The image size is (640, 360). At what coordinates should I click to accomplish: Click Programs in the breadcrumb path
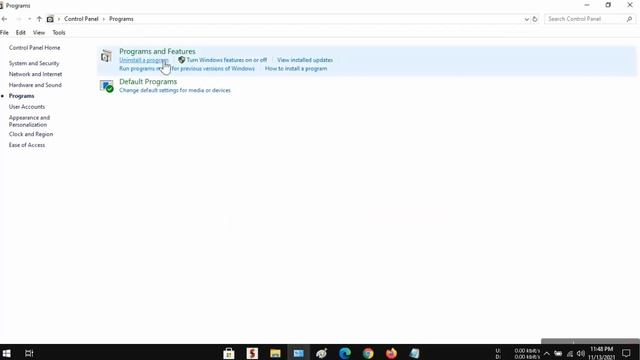(x=121, y=19)
